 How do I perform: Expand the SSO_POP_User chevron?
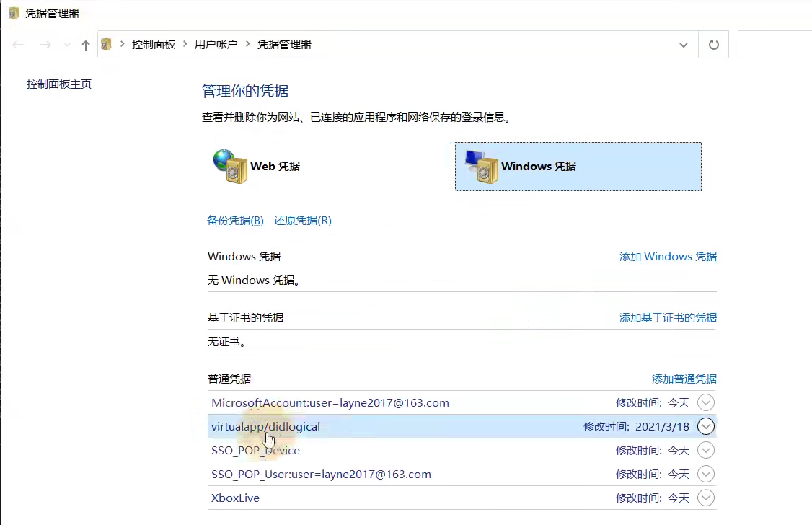click(706, 474)
